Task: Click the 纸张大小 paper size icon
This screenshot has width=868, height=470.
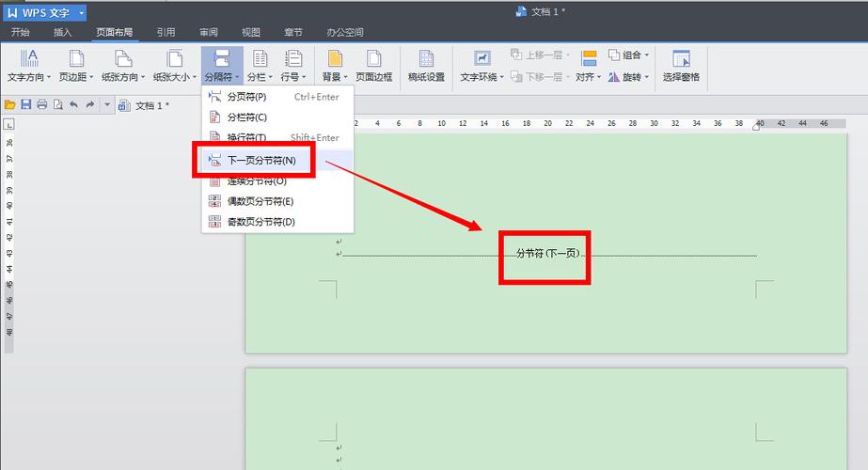Action: point(174,58)
